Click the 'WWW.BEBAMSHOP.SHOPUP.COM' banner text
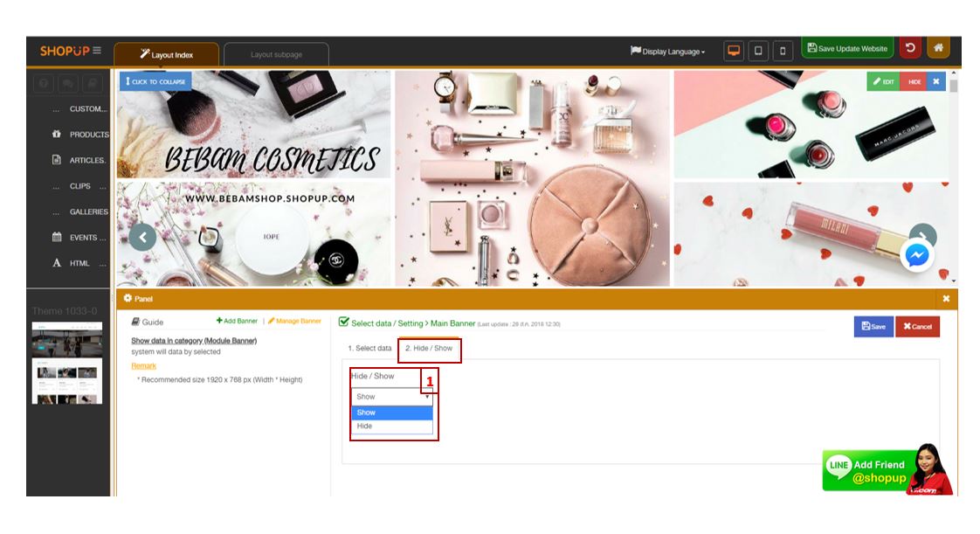 point(270,198)
